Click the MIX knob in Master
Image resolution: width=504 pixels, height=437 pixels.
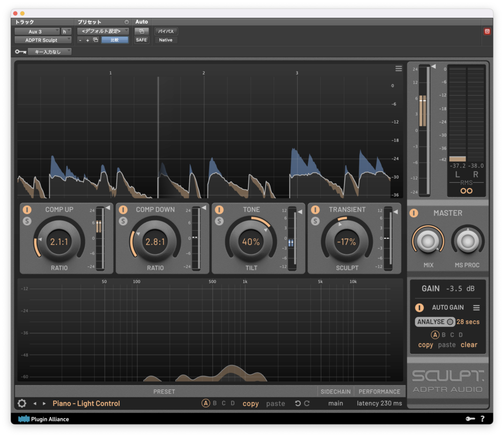[428, 241]
